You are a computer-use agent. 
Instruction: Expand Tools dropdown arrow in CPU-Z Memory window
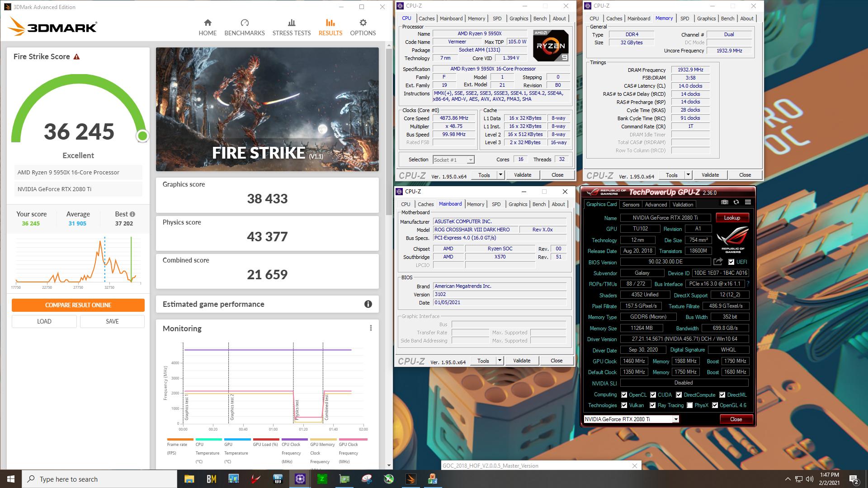688,175
